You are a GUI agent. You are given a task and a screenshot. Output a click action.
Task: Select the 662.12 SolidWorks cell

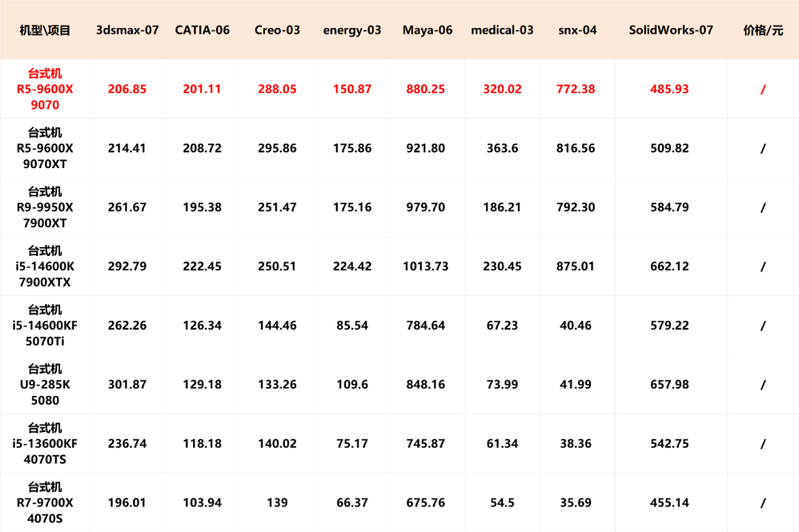point(670,266)
